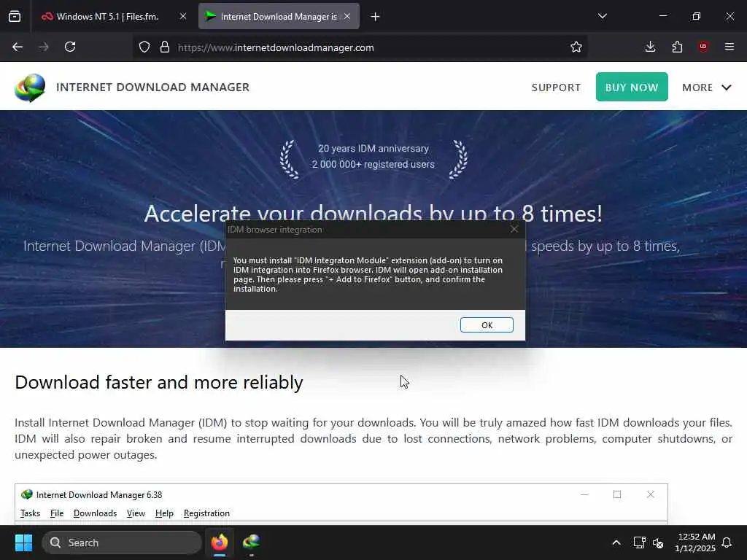Open the SUPPORT page link
Image resolution: width=747 pixels, height=560 pixels.
click(x=556, y=87)
